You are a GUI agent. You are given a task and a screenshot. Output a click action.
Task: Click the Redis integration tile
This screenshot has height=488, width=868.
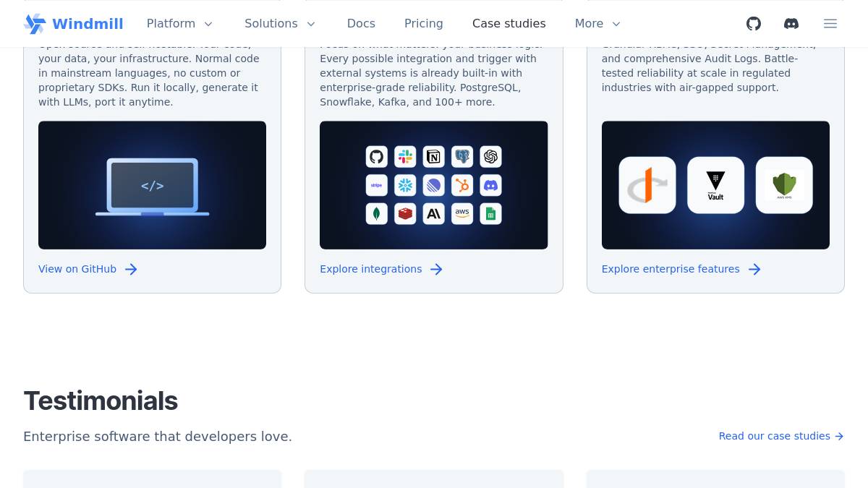coord(405,214)
